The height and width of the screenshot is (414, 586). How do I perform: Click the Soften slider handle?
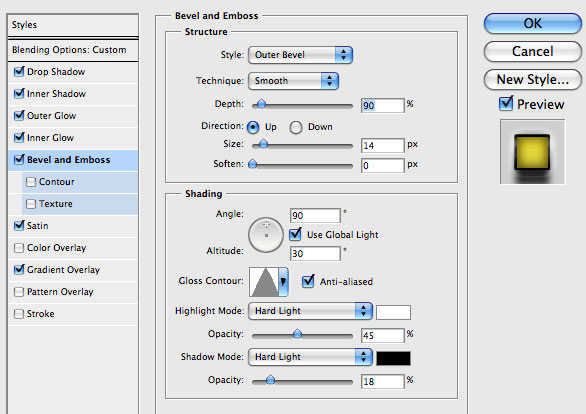(253, 164)
